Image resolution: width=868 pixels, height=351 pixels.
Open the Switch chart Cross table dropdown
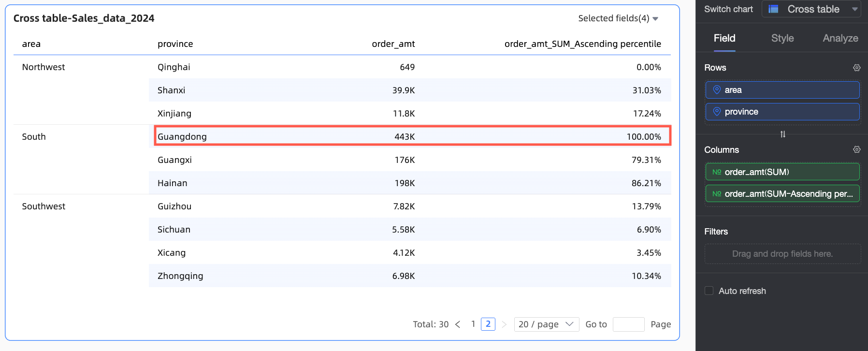coord(811,9)
